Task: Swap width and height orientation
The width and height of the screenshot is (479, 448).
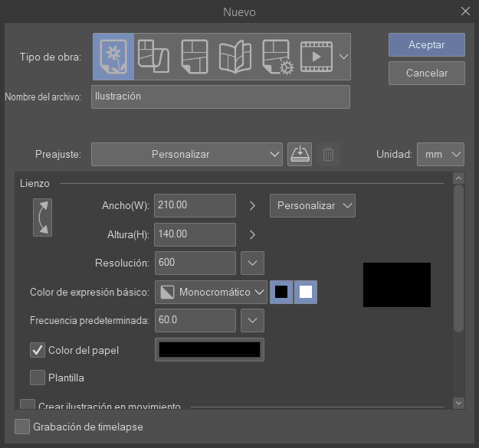Action: [42, 217]
